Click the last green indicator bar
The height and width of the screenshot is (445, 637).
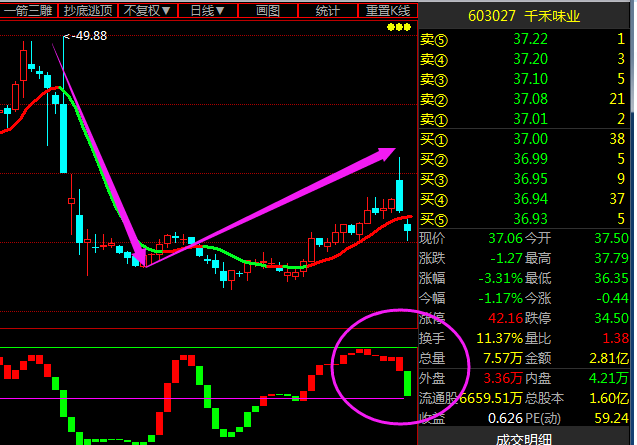[x=408, y=382]
